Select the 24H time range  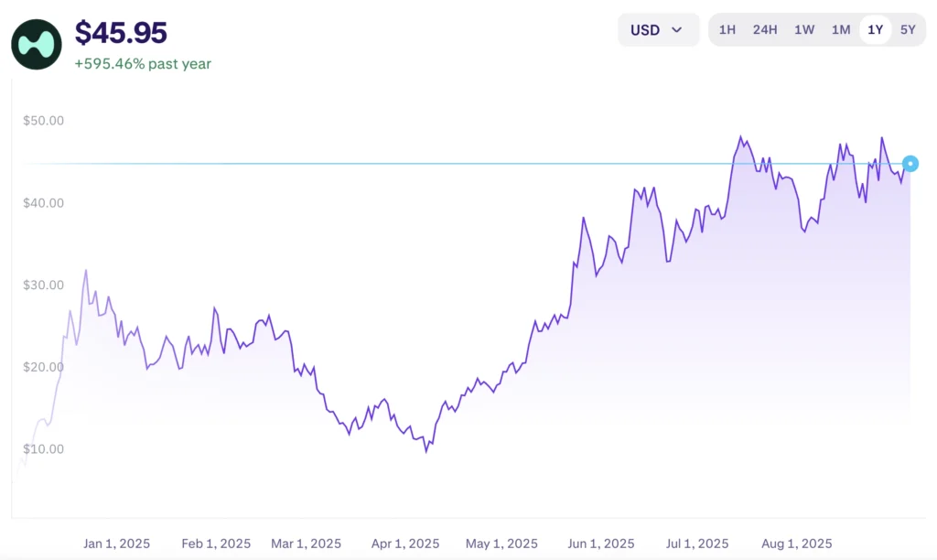765,29
